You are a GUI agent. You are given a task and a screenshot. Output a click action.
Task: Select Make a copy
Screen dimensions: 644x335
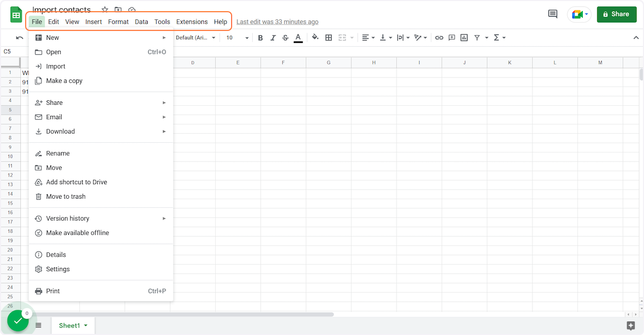(101, 81)
